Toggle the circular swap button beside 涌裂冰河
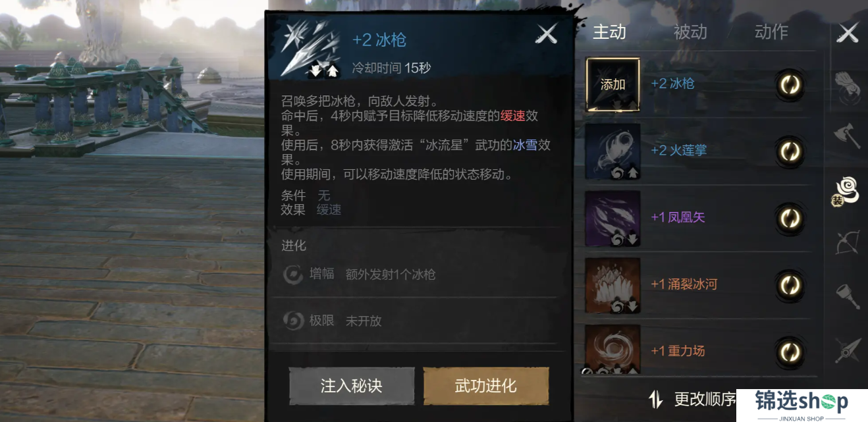The height and width of the screenshot is (422, 868). pos(789,285)
